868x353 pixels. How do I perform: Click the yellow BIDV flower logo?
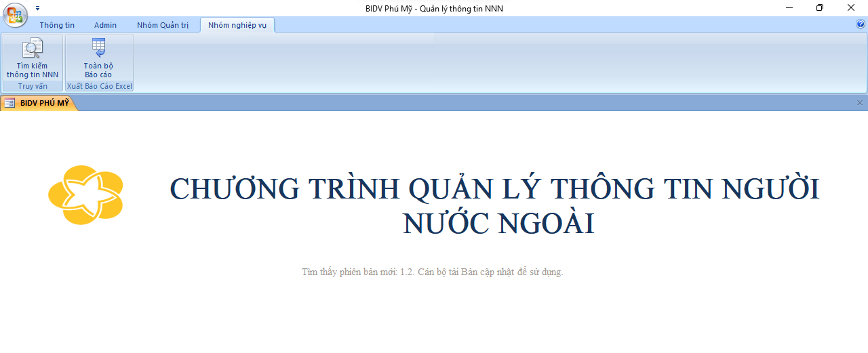coord(85,194)
